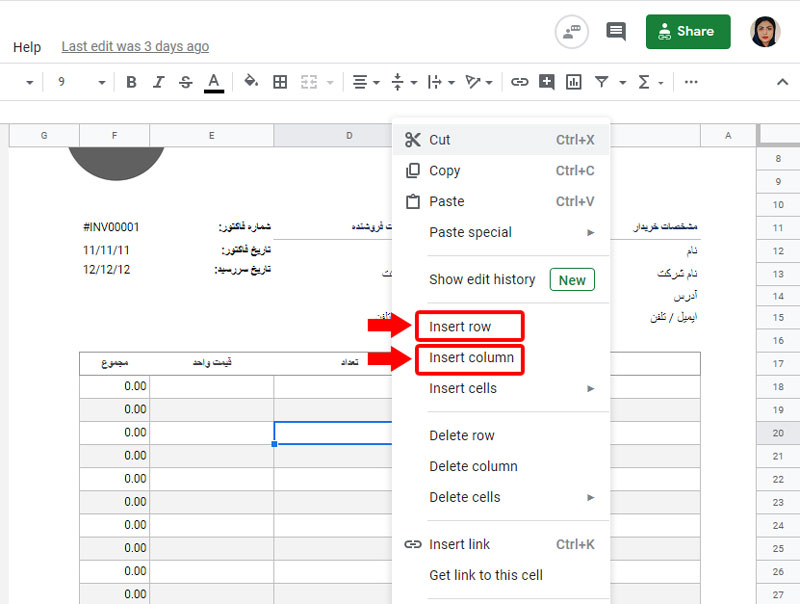Image resolution: width=800 pixels, height=604 pixels.
Task: Toggle strikethrough formatting
Action: [x=185, y=82]
